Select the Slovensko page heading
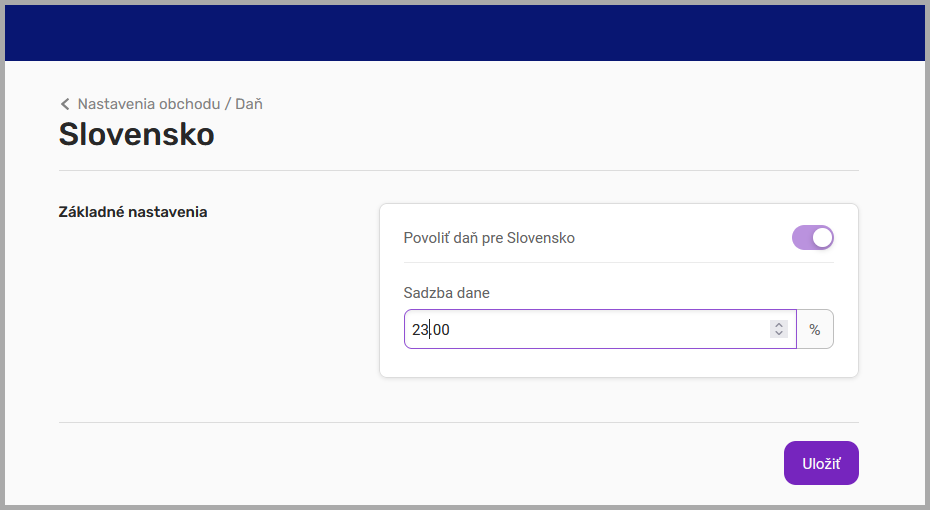The width and height of the screenshot is (930, 510). click(x=137, y=134)
